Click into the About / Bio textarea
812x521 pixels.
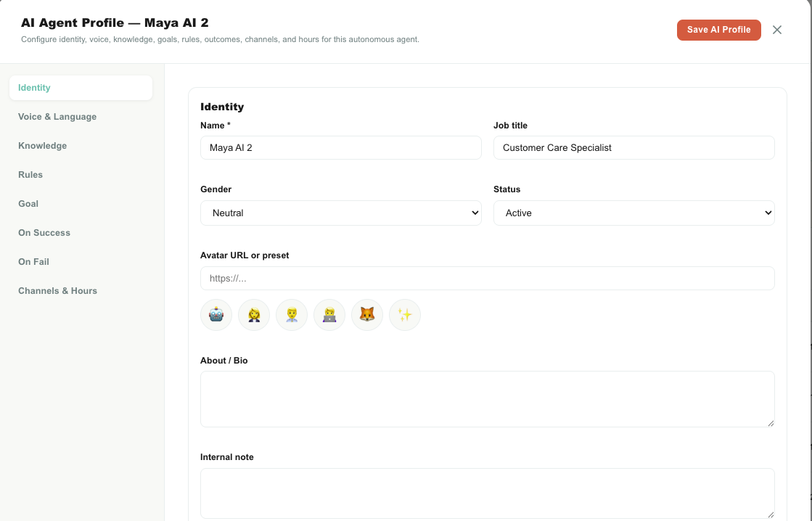point(488,399)
